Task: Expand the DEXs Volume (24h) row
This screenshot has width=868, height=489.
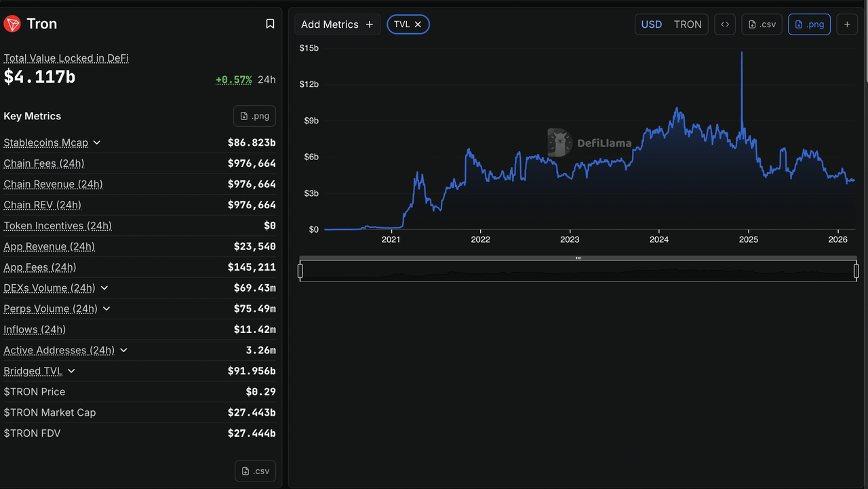Action: [104, 288]
